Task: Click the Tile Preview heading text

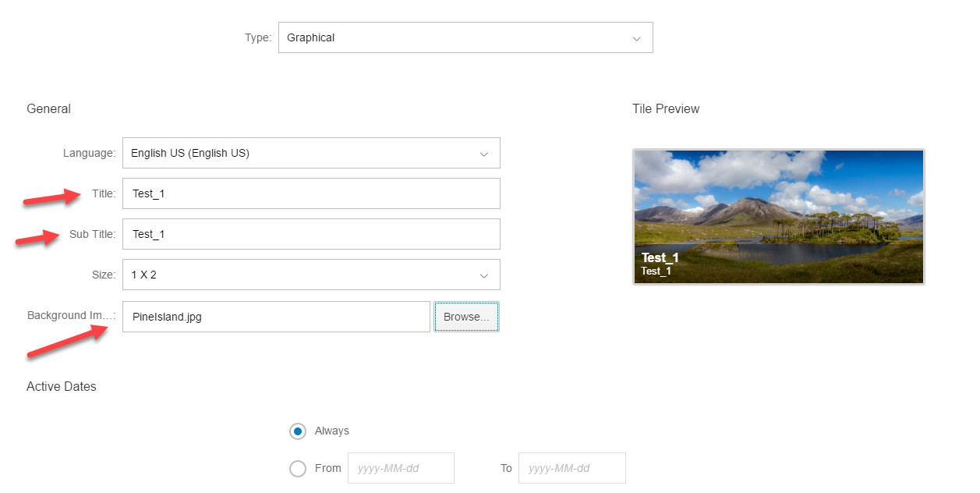Action: click(666, 109)
